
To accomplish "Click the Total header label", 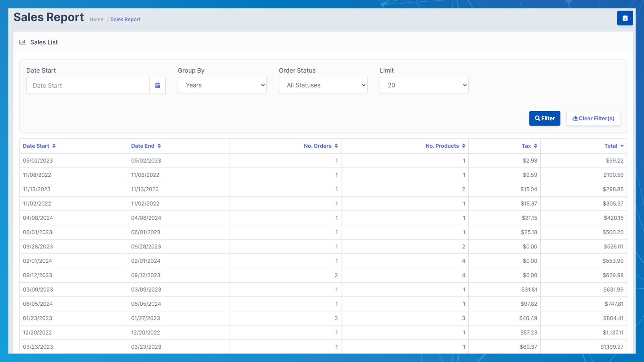I will pyautogui.click(x=610, y=146).
